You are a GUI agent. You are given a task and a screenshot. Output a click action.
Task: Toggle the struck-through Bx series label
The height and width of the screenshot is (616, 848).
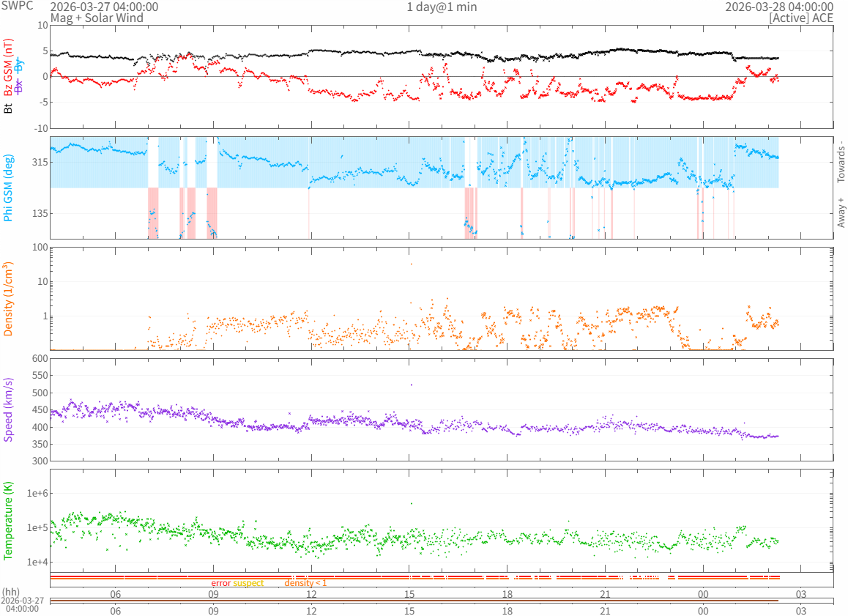point(19,86)
